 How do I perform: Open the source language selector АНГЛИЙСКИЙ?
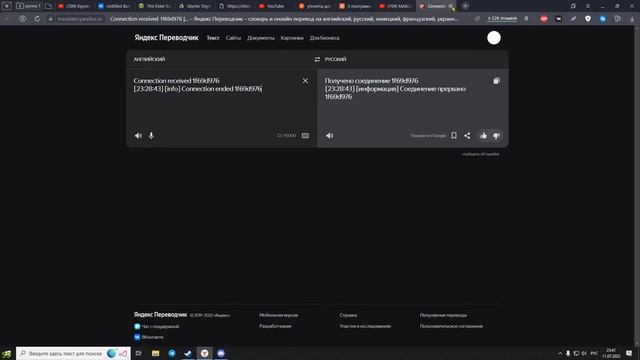coord(149,60)
